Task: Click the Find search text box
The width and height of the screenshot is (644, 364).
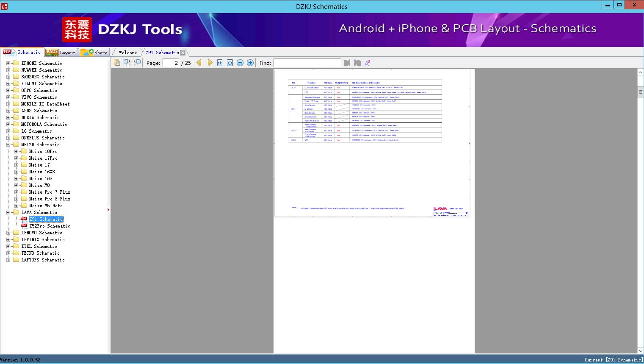Action: (x=307, y=63)
